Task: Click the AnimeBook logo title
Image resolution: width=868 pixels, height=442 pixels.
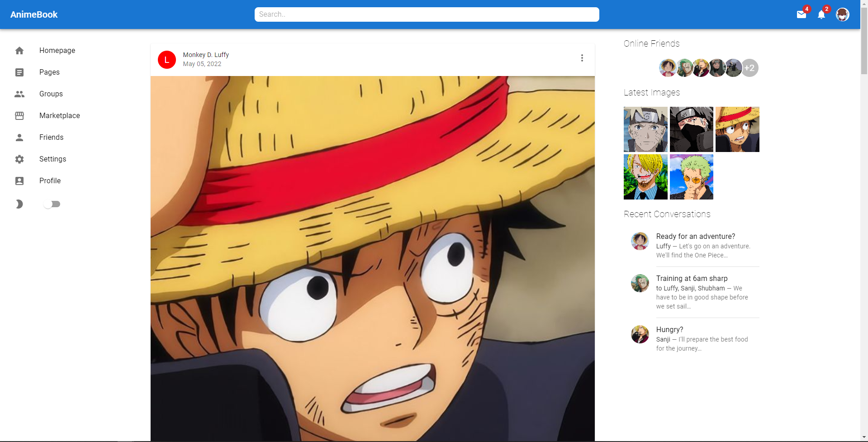Action: point(34,14)
